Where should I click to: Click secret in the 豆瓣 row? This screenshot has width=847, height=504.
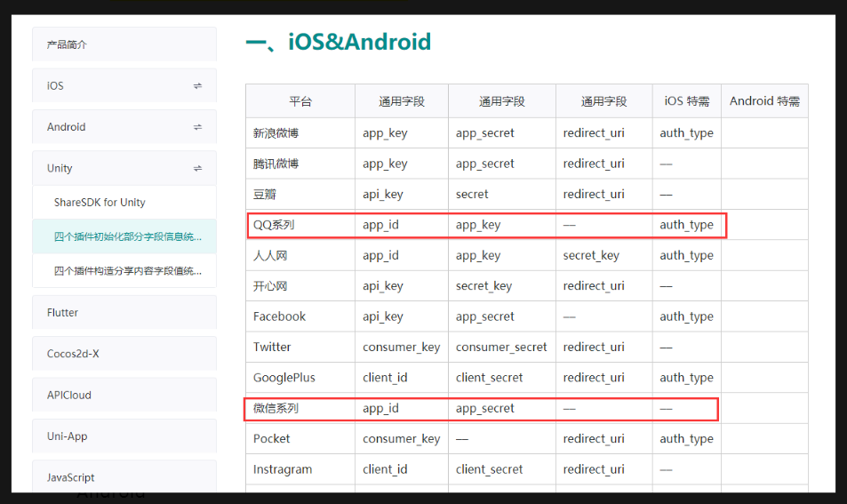point(472,194)
